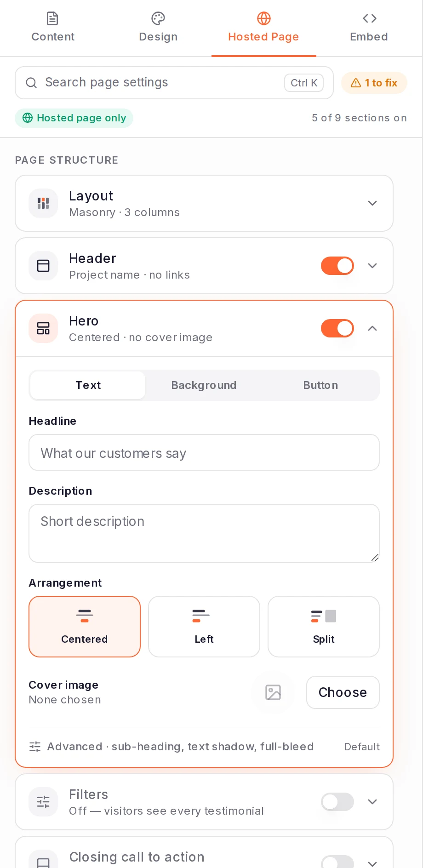This screenshot has width=423, height=868.
Task: Click the Default label in Advanced row
Action: [x=362, y=747]
